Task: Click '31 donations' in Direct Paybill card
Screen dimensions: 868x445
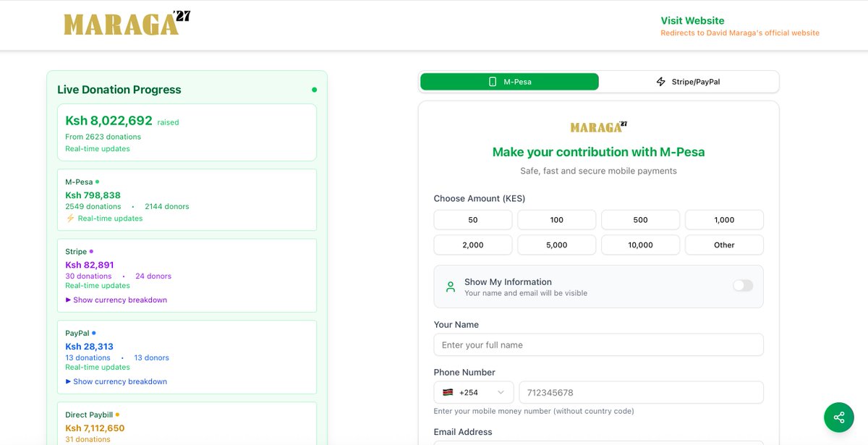Action: [88, 439]
